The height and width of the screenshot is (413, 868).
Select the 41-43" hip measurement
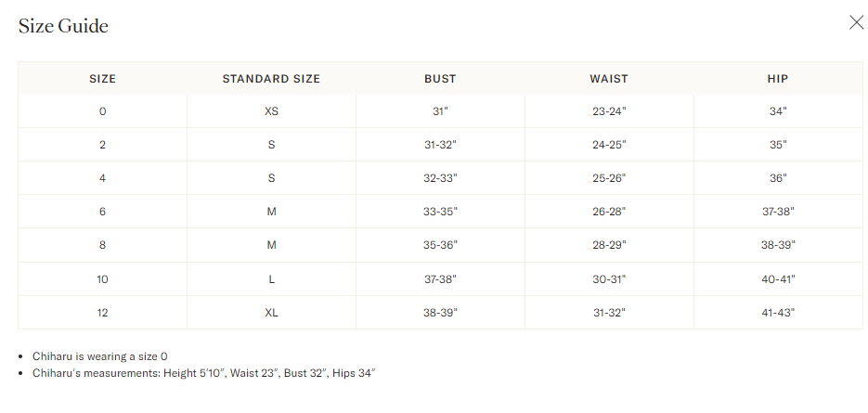[778, 313]
